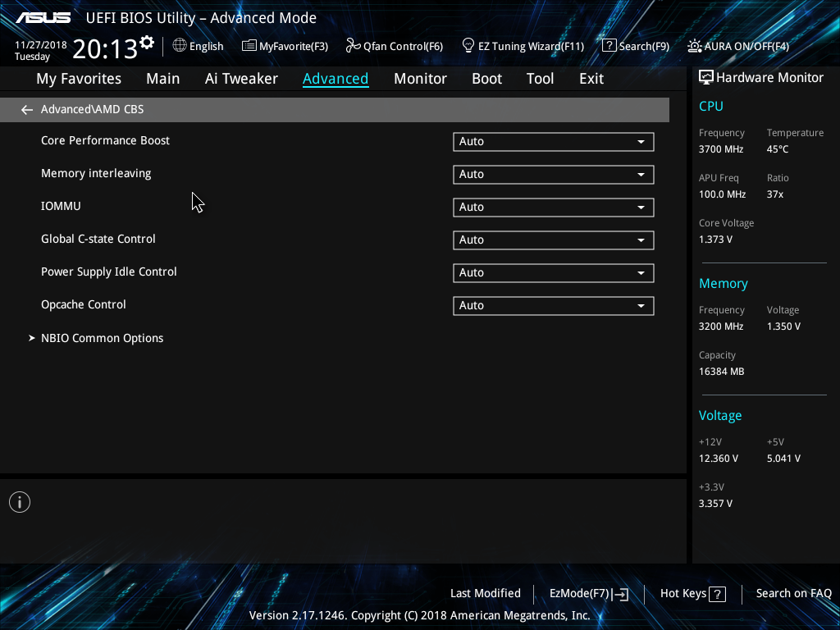Click memory voltage value 1.350 V

[783, 326]
